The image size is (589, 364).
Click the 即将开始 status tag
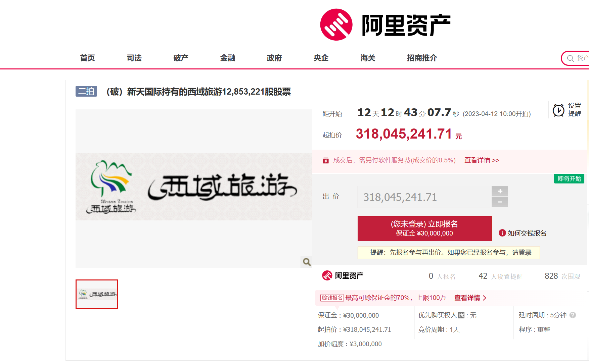tap(569, 179)
